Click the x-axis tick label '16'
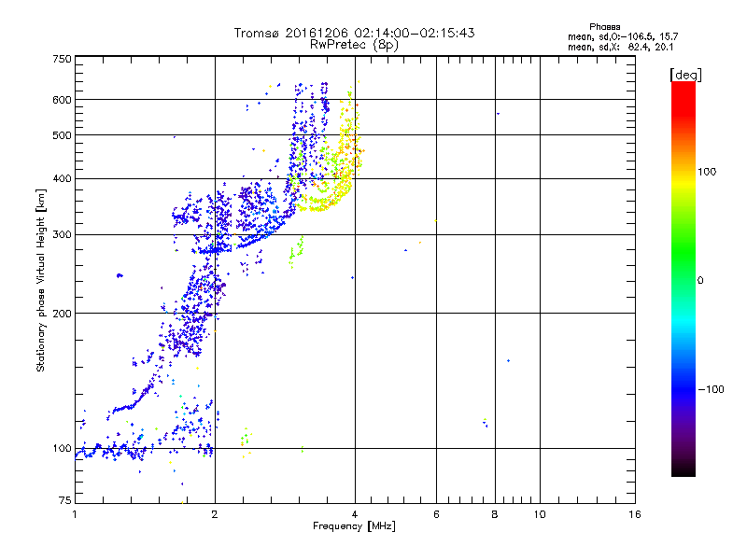 coord(635,514)
